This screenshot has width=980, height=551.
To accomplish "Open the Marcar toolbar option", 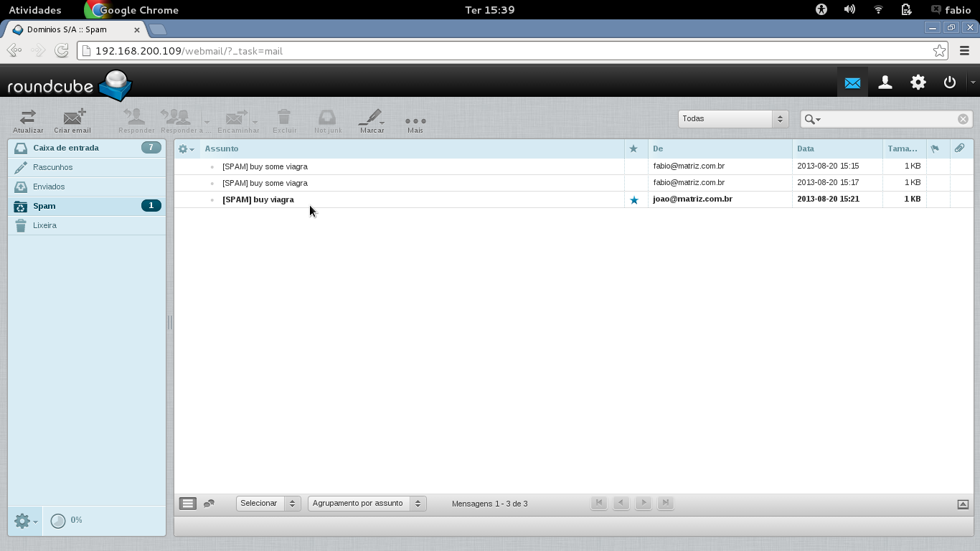I will pyautogui.click(x=372, y=118).
